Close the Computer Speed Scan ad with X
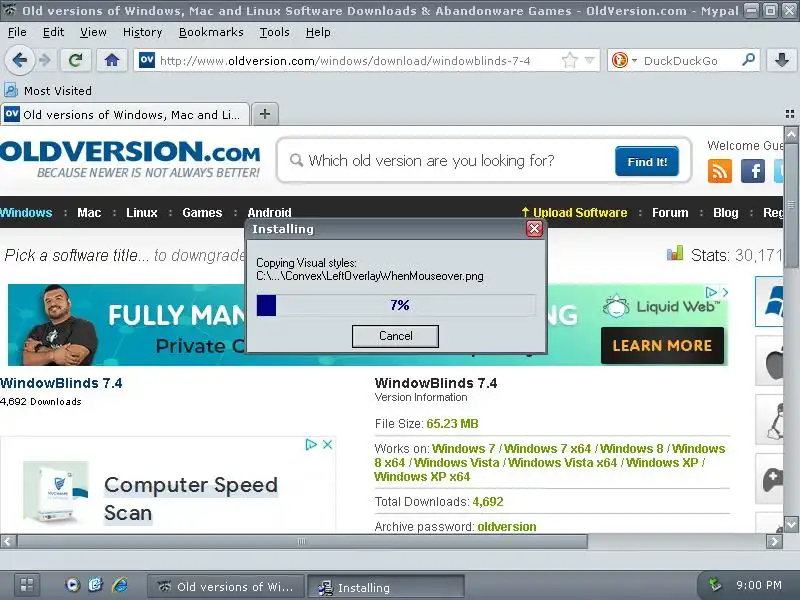Screen dimensions: 800x600 tap(328, 444)
